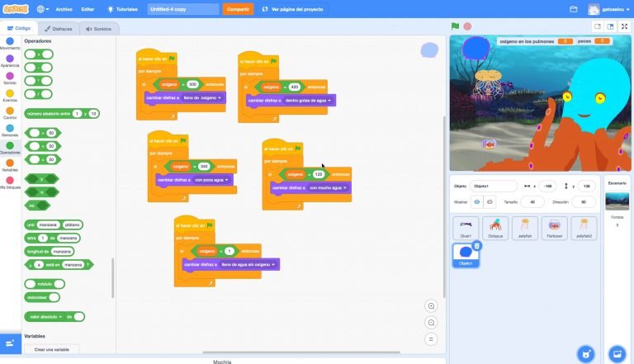Delete the Objeto1 sprite with trash icon
This screenshot has height=364, width=634.
(478, 245)
